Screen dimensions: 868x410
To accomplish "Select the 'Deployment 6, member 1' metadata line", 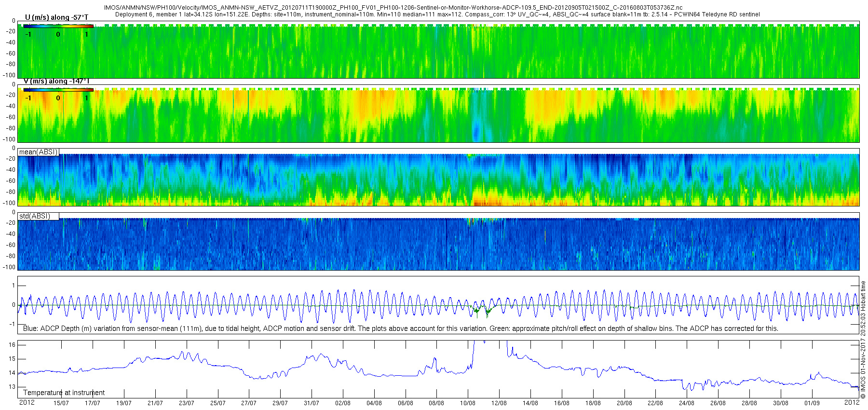I will [437, 14].
